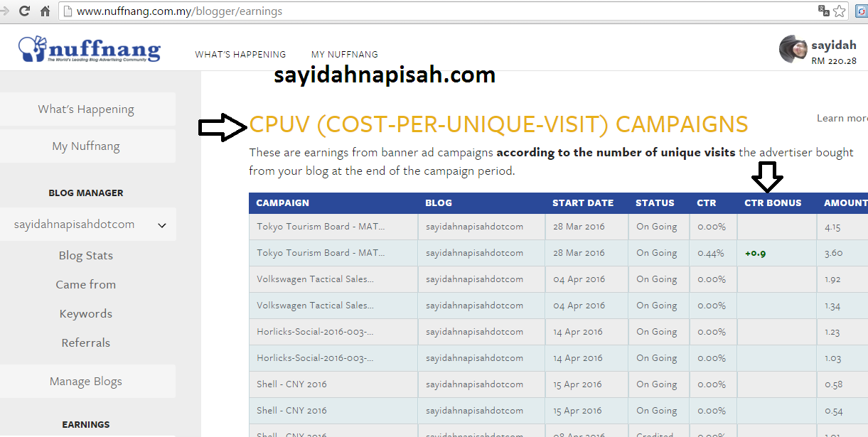This screenshot has width=868, height=437.
Task: Click the EARNINGS sidebar section label
Action: point(86,424)
